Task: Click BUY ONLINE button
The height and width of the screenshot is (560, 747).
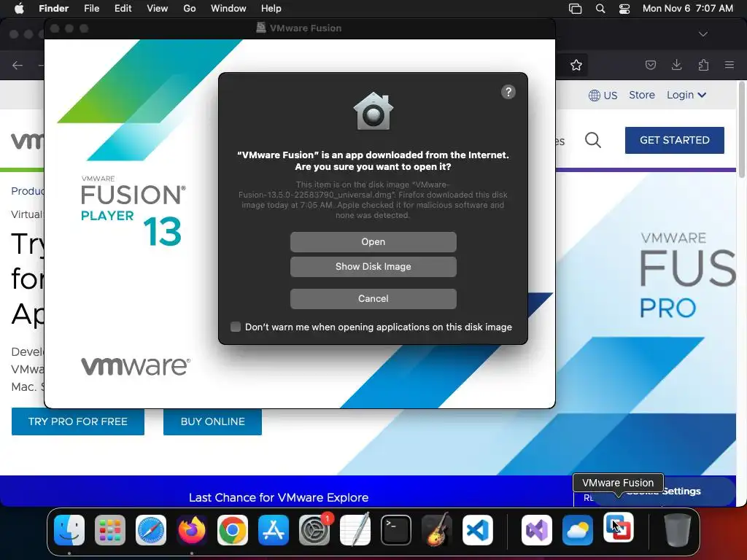Action: point(212,421)
